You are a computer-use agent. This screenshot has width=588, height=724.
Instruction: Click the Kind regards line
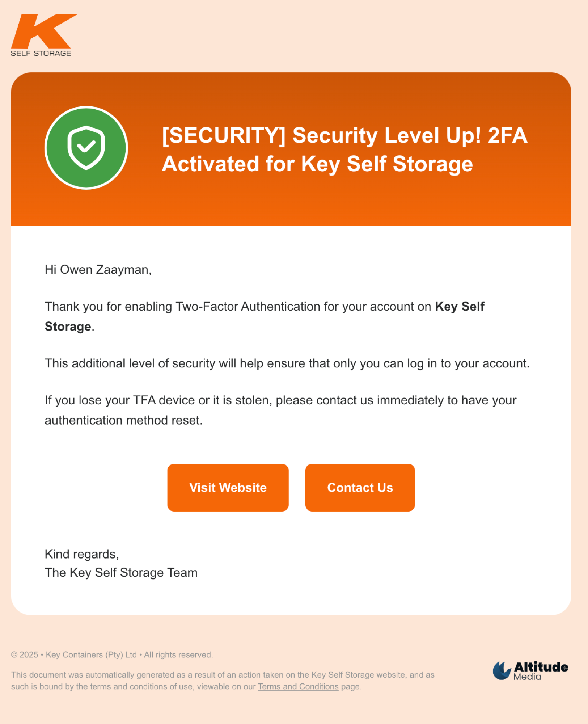click(x=82, y=554)
